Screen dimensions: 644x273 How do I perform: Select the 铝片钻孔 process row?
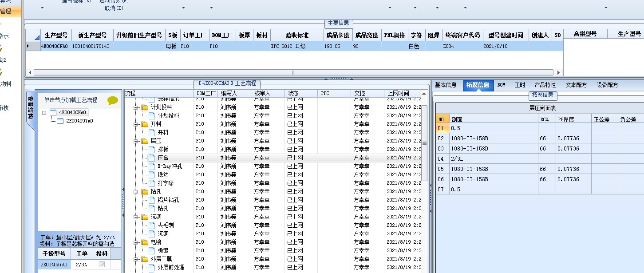273,200
